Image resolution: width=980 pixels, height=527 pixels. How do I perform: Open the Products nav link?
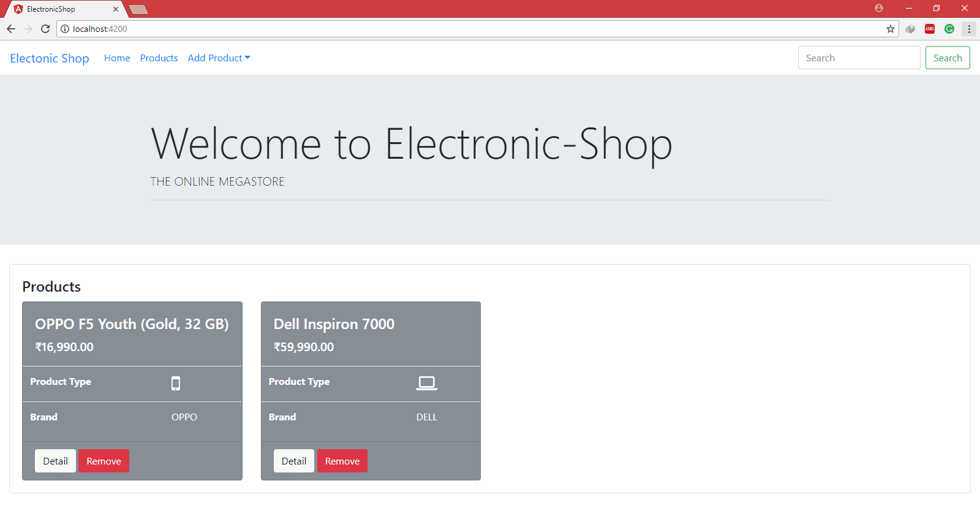tap(159, 58)
